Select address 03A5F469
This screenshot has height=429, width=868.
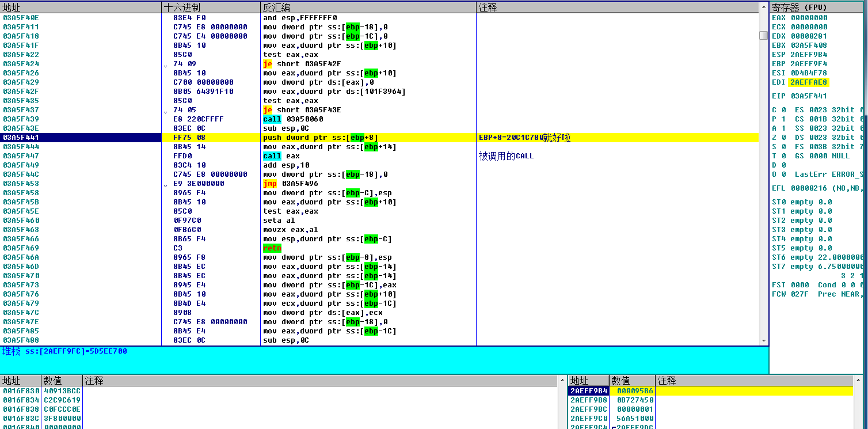pos(21,248)
